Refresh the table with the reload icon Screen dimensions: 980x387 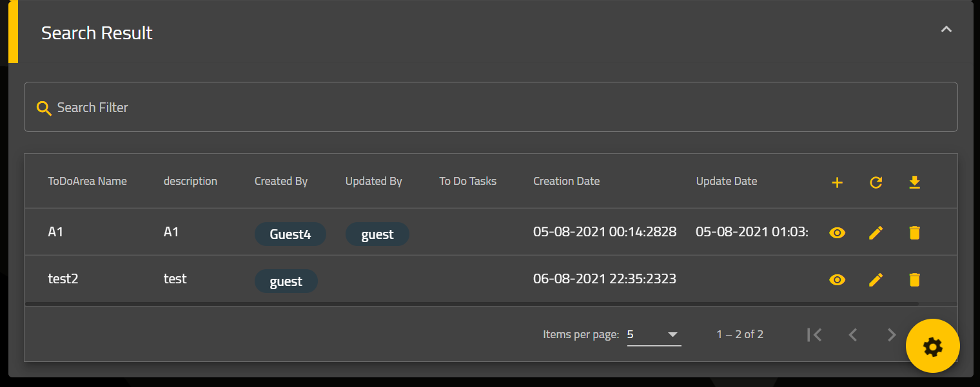coord(876,183)
